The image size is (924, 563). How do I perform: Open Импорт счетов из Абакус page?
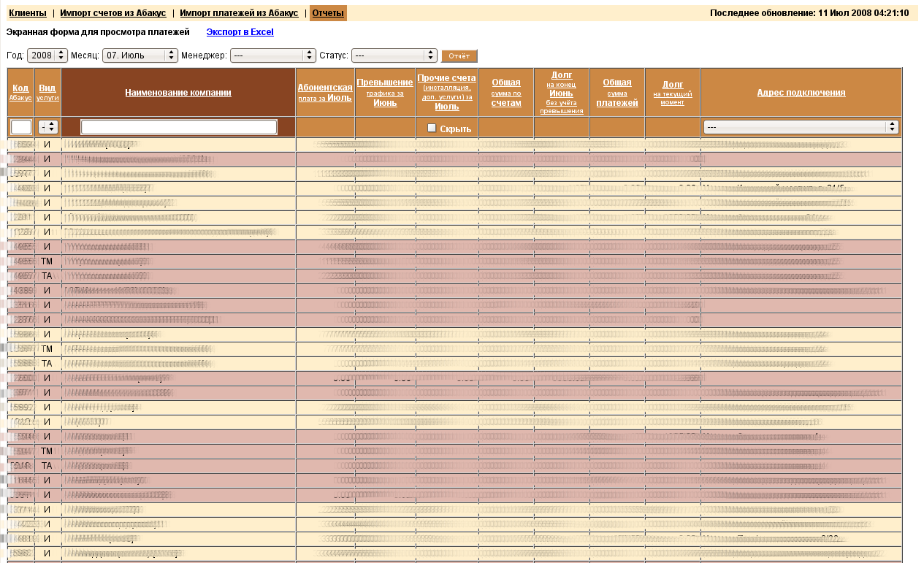coord(113,13)
